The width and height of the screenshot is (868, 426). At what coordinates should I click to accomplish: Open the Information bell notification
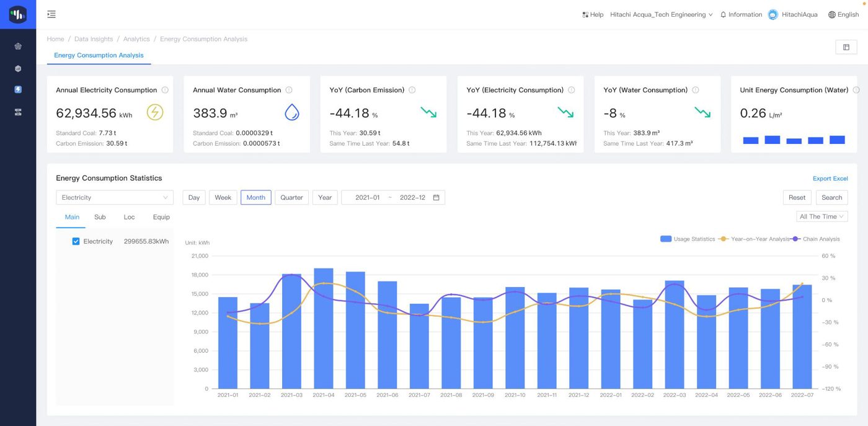coord(723,15)
